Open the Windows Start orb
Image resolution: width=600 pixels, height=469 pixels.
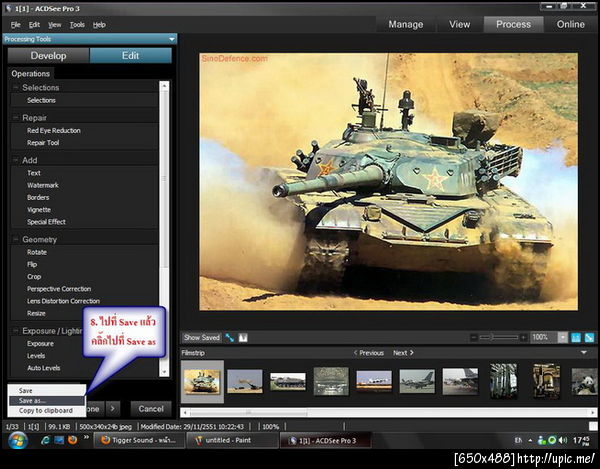tap(18, 440)
